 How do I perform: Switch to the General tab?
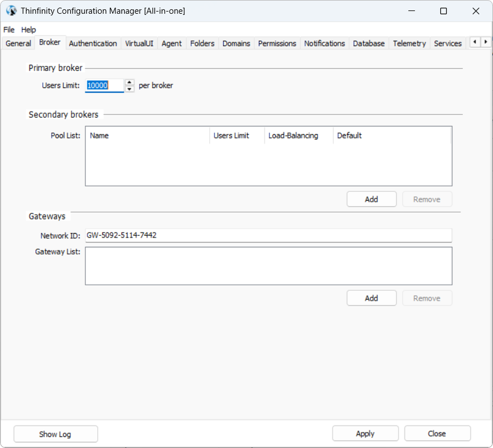click(x=18, y=43)
